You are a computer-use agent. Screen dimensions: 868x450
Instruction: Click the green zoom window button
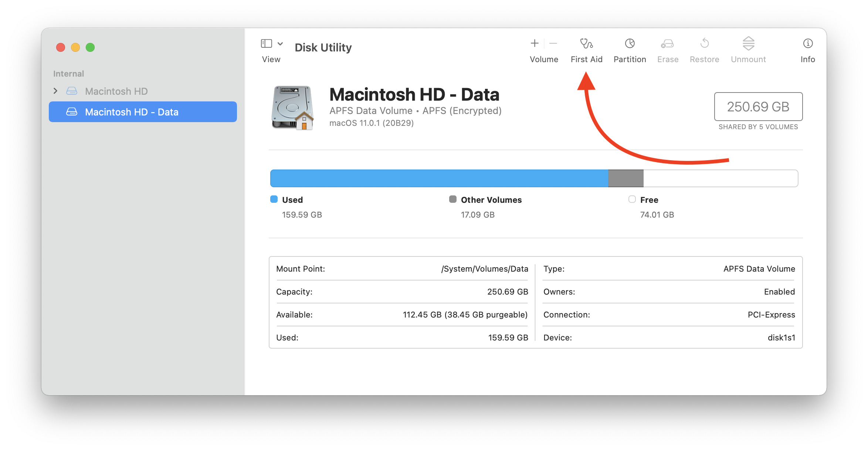(90, 47)
